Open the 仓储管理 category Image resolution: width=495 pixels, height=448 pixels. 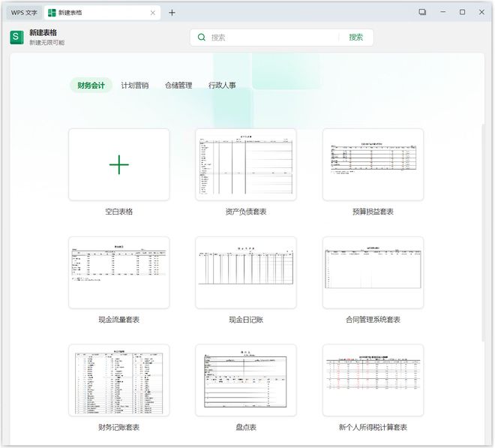[x=178, y=86]
